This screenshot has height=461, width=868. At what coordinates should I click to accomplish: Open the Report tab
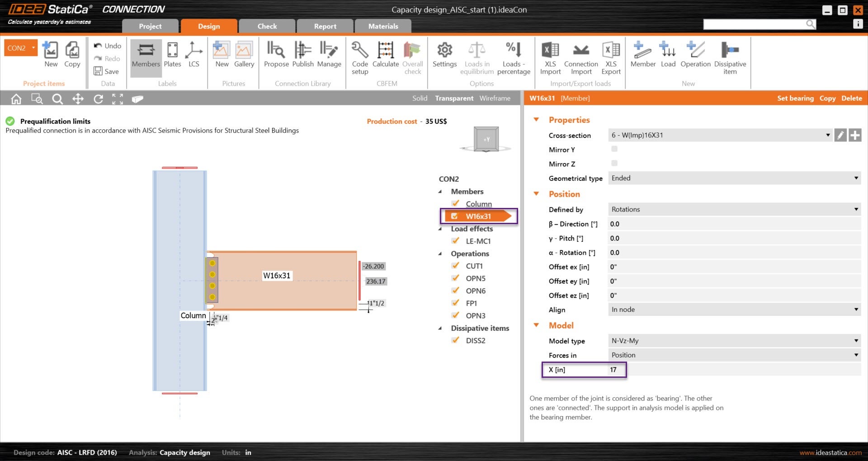pos(325,26)
